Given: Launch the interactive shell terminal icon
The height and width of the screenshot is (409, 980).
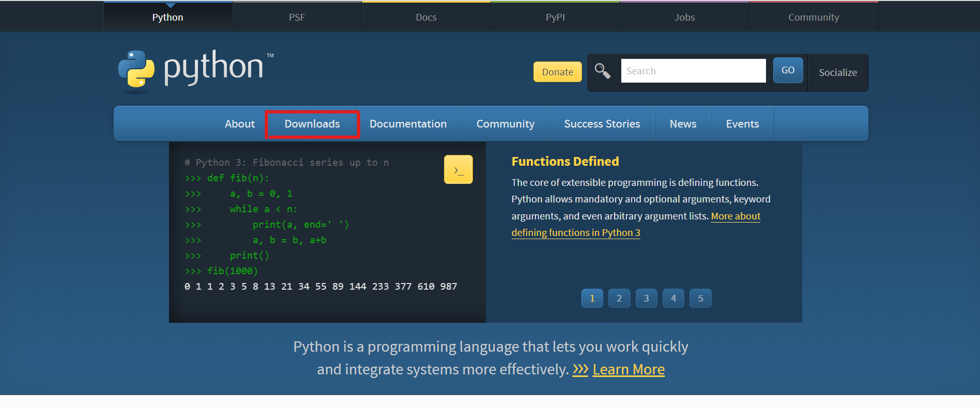Looking at the screenshot, I should pos(458,169).
